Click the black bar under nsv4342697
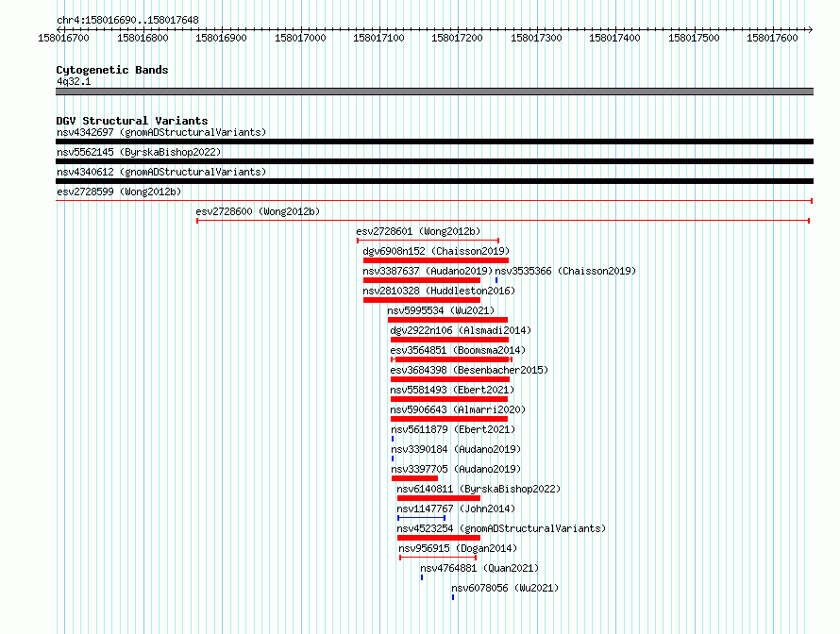The width and height of the screenshot is (840, 634). 434,142
